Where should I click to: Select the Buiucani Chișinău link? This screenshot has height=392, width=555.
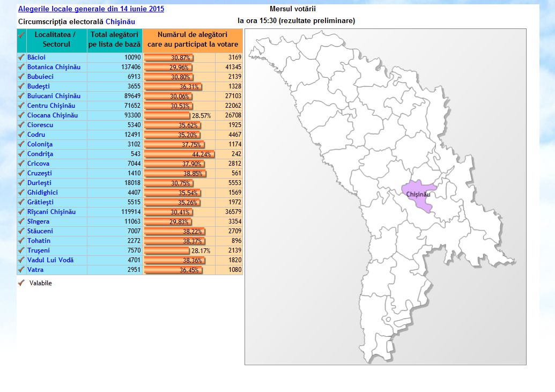pyautogui.click(x=54, y=95)
